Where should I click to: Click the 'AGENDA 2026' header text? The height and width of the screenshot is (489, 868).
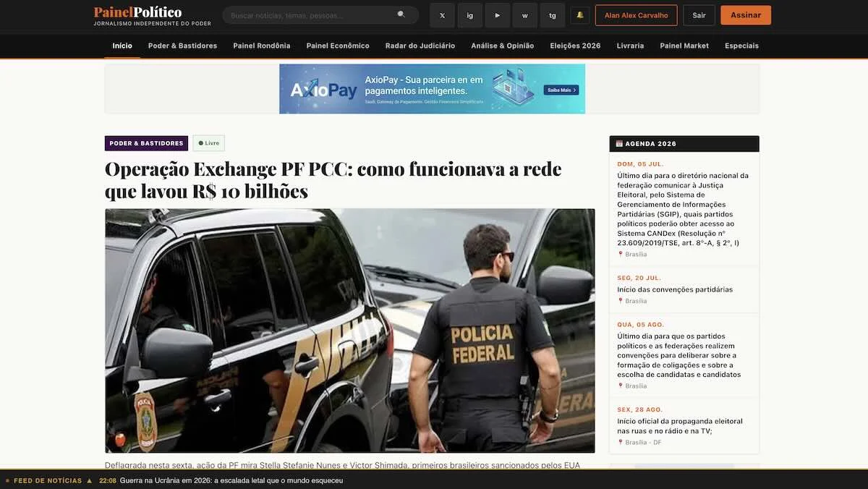(x=650, y=144)
